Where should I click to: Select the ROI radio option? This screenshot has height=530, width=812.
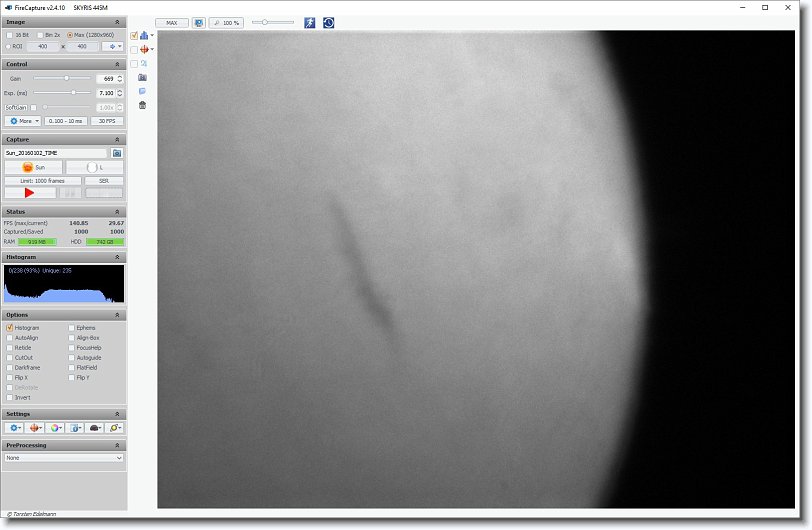coord(8,47)
